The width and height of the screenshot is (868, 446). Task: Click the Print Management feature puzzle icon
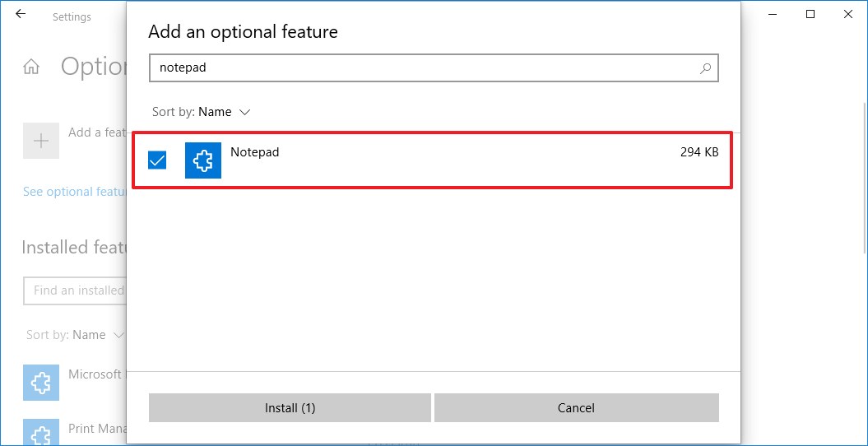point(41,432)
